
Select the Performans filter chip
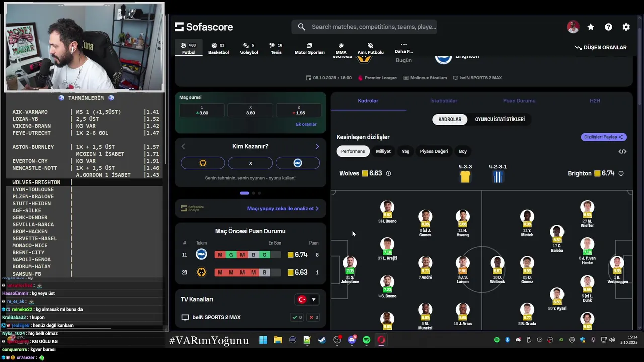pos(353,151)
